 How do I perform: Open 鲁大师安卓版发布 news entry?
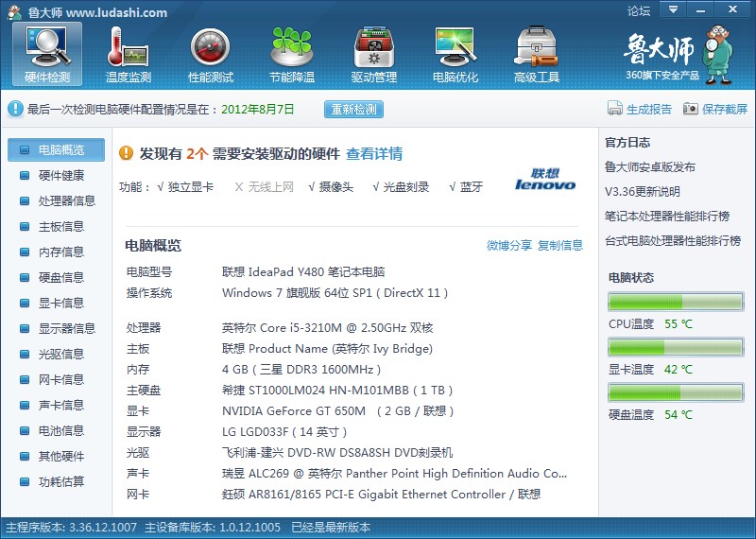point(650,167)
